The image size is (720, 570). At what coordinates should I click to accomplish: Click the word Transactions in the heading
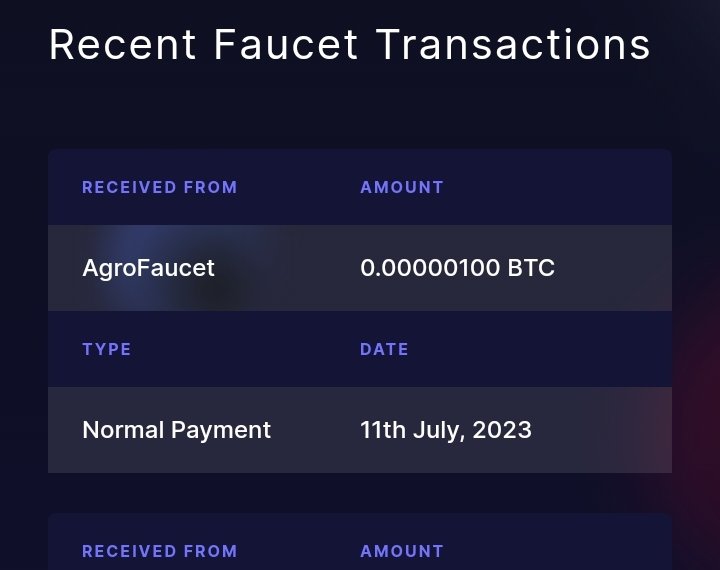pos(513,45)
